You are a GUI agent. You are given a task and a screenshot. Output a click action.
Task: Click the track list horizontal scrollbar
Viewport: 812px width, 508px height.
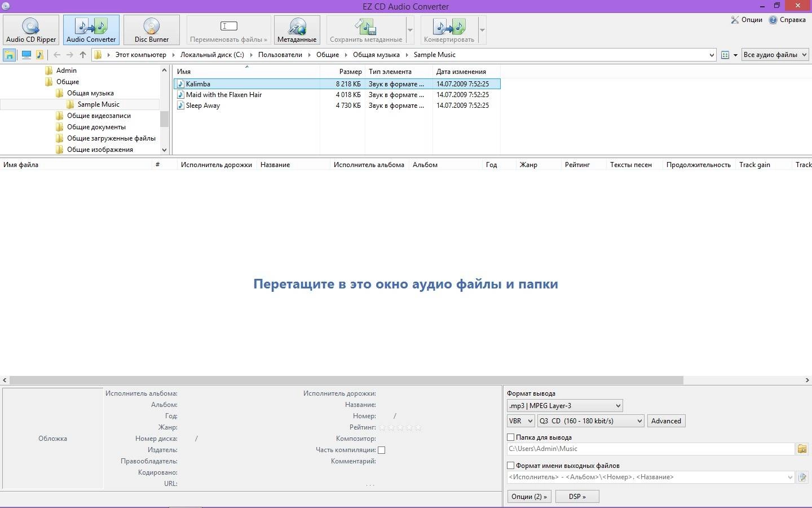[346, 380]
